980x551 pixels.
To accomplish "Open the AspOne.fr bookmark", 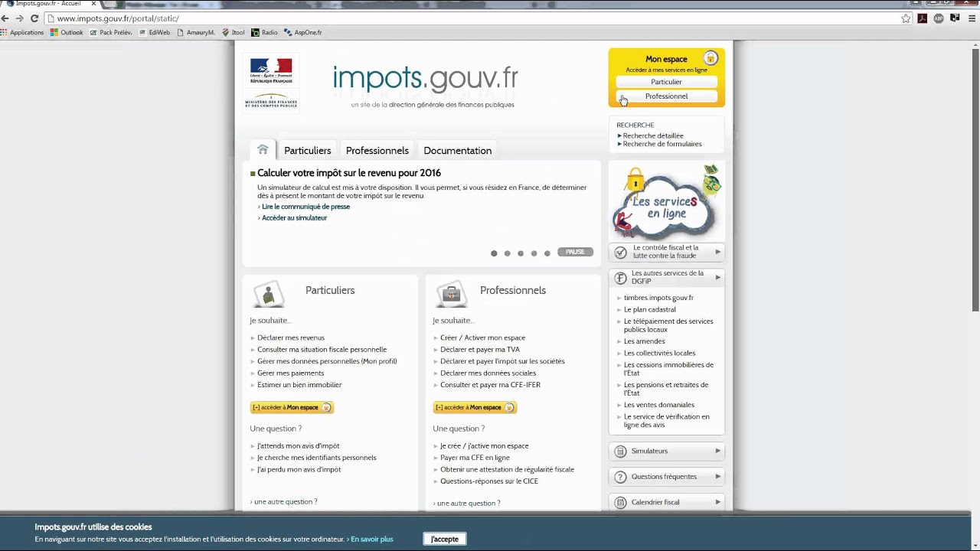I will tap(303, 32).
